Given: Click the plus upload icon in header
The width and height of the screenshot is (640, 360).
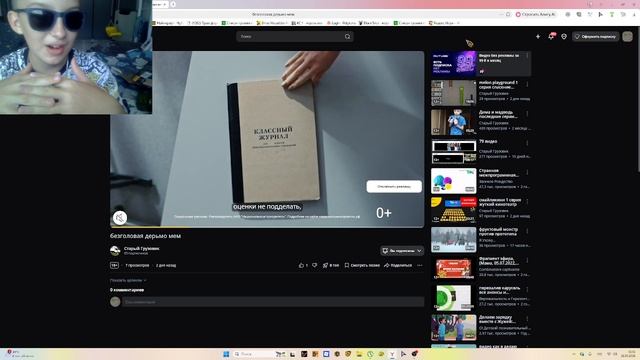Looking at the screenshot, I should [x=538, y=36].
